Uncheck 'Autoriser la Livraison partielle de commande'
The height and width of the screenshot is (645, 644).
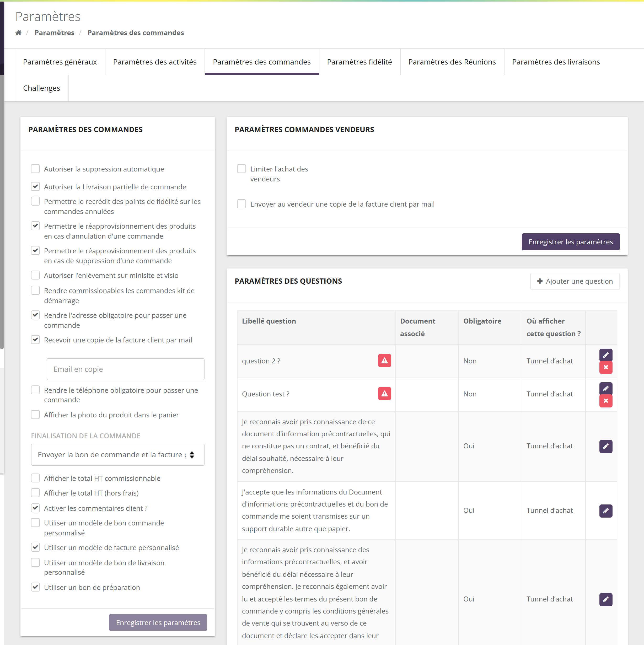[x=35, y=186]
